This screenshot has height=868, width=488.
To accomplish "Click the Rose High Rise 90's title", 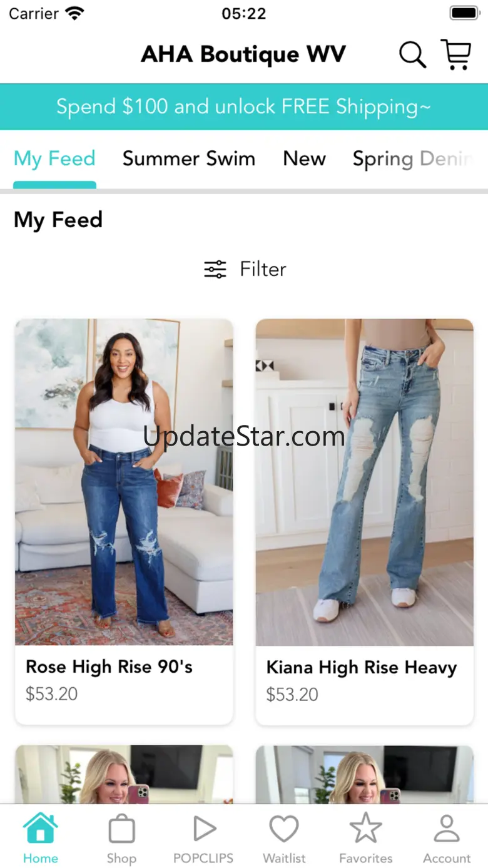I will 109,667.
